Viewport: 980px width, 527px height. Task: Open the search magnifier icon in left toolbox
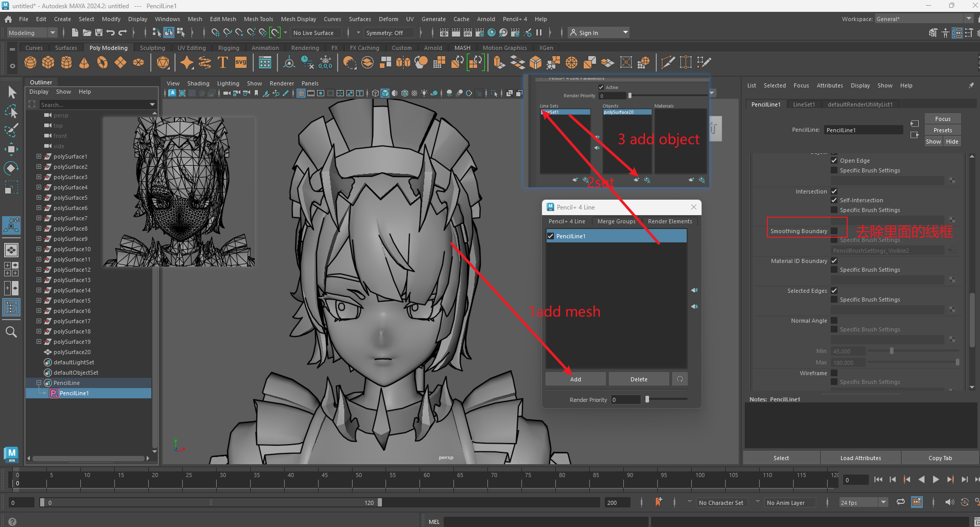tap(11, 332)
